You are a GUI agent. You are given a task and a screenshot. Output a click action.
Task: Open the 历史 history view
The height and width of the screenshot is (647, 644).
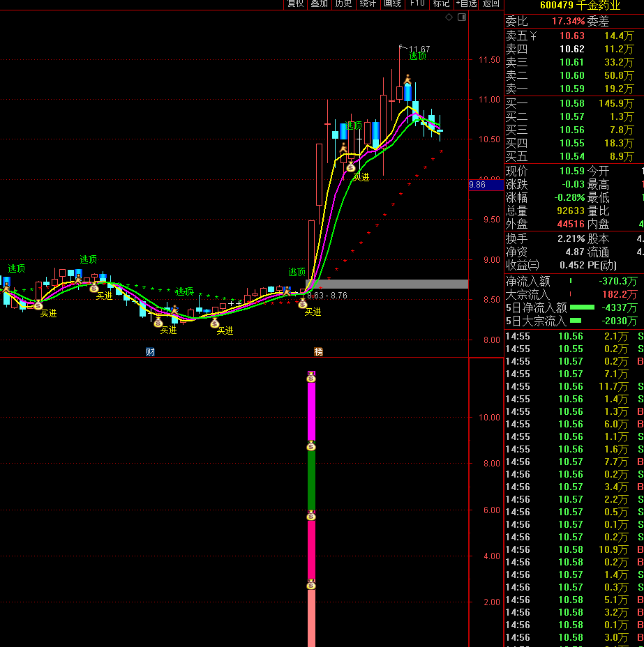point(343,3)
